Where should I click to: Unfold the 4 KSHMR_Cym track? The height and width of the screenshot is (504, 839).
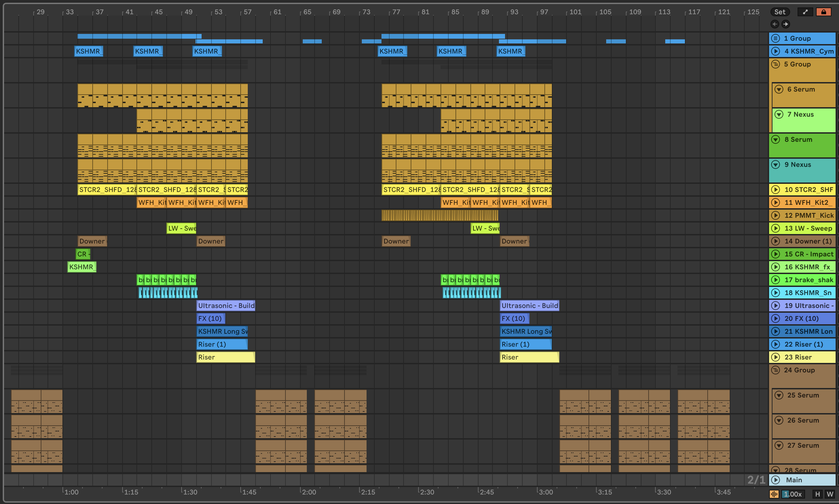point(776,51)
